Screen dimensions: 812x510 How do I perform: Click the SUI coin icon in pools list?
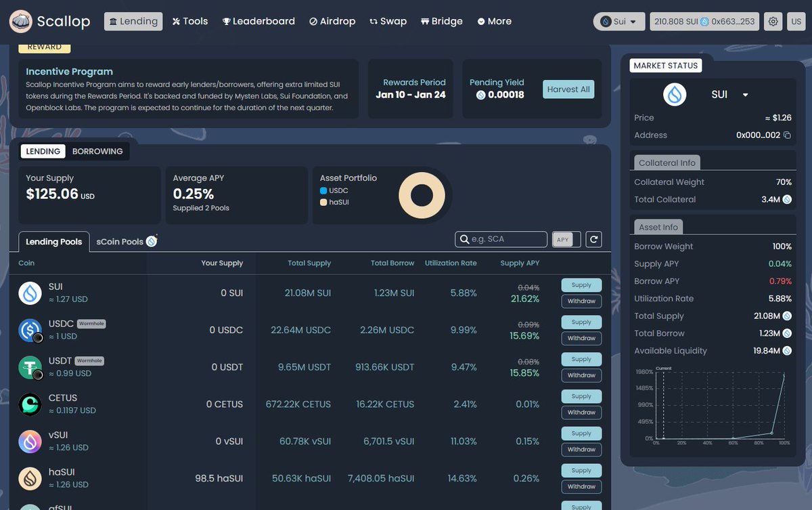click(x=30, y=293)
